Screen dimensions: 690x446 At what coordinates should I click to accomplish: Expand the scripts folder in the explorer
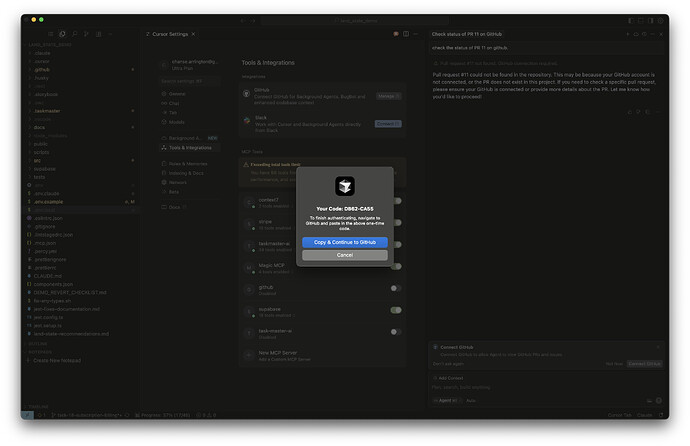coord(81,152)
